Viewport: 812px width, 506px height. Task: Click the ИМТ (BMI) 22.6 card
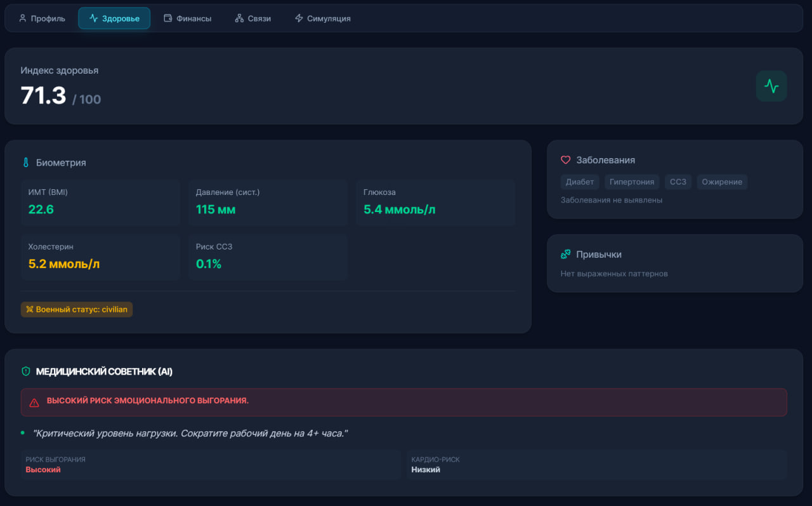point(100,203)
